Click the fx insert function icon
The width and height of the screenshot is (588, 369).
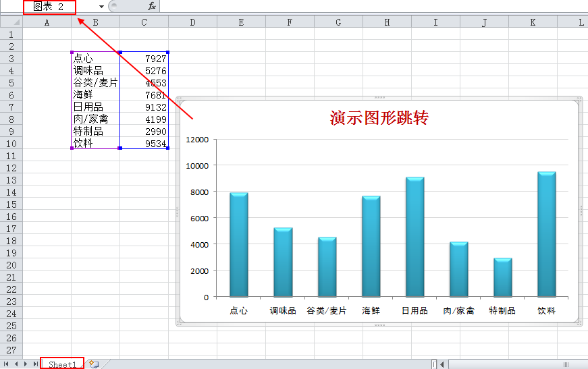pos(151,6)
